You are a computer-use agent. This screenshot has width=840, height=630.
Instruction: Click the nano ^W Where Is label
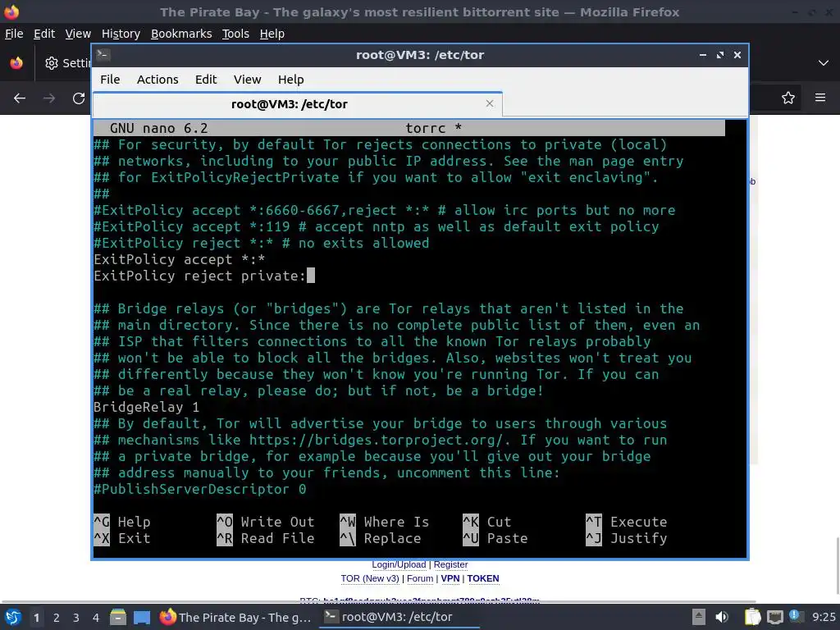point(384,522)
